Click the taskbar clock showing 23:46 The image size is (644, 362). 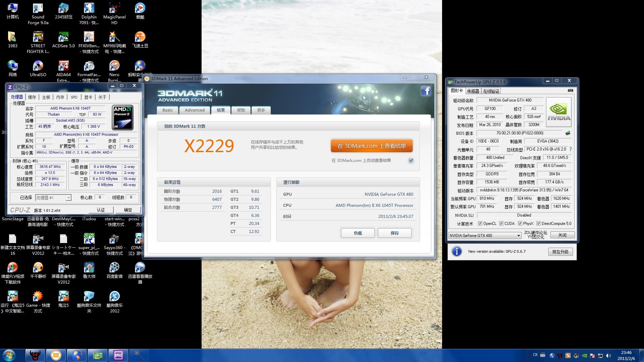pyautogui.click(x=626, y=355)
